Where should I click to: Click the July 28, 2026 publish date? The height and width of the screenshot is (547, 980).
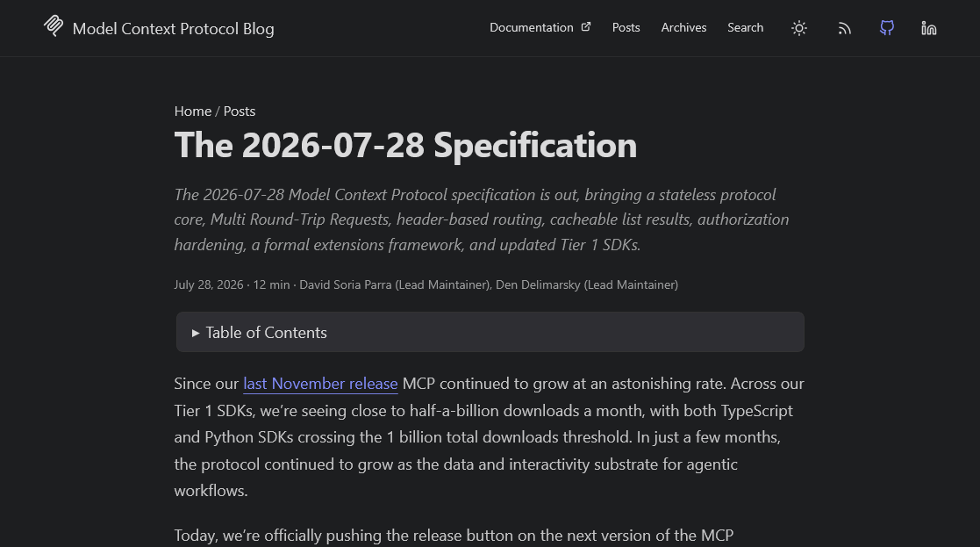[x=209, y=284]
